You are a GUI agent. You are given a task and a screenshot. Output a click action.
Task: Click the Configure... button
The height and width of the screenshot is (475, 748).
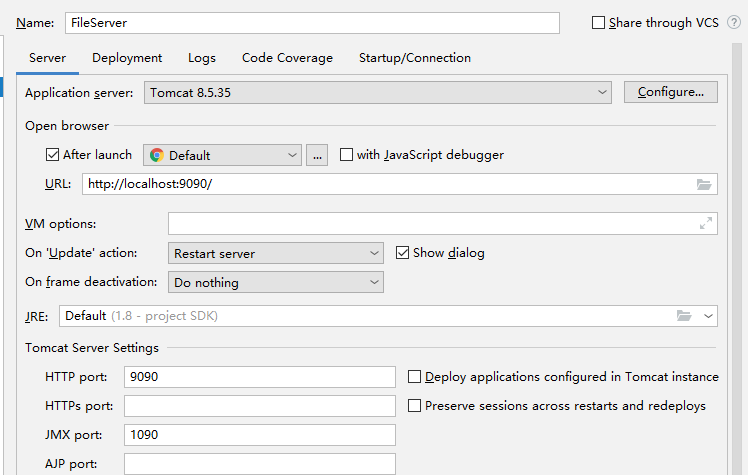[x=671, y=92]
